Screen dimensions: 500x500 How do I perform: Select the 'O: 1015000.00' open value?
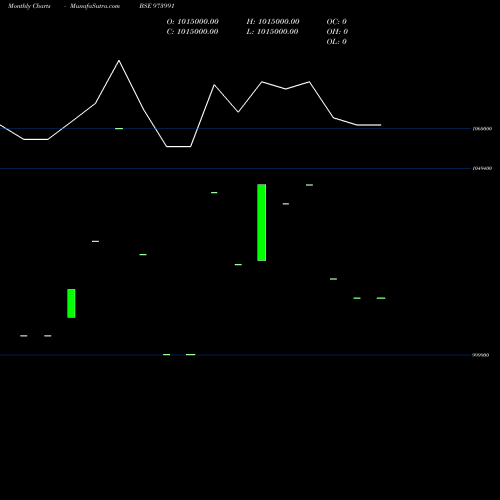pos(193,21)
